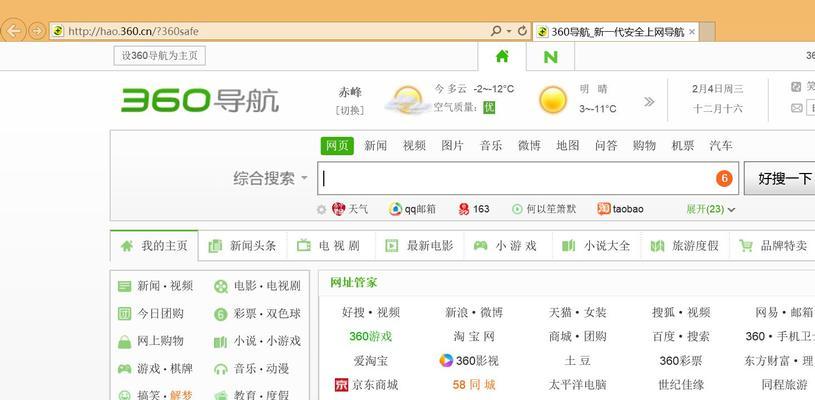The height and width of the screenshot is (400, 815).
Task: Select the 微博 search category
Action: point(529,145)
